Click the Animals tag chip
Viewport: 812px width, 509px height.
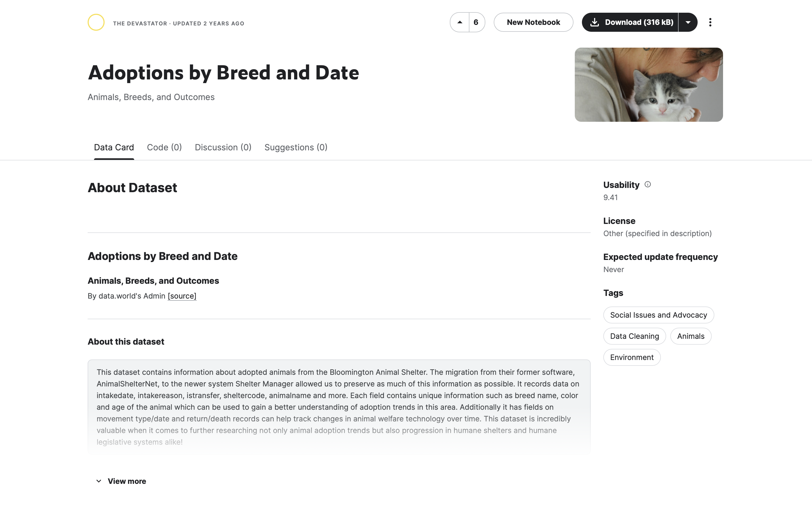pyautogui.click(x=690, y=336)
